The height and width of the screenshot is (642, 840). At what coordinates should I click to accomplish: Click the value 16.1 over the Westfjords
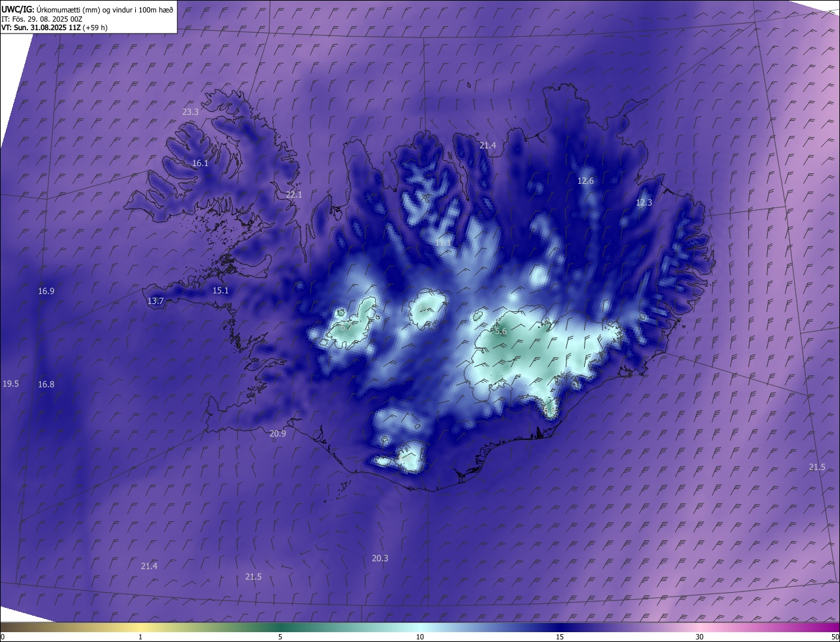(x=200, y=163)
